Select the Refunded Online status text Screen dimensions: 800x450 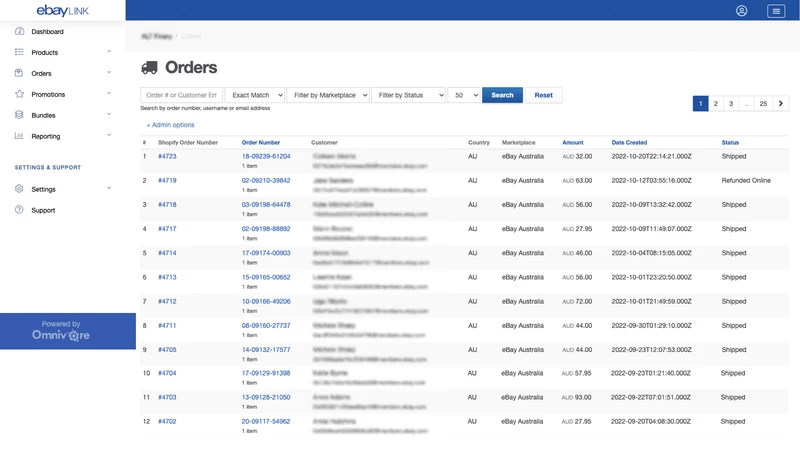(x=746, y=180)
